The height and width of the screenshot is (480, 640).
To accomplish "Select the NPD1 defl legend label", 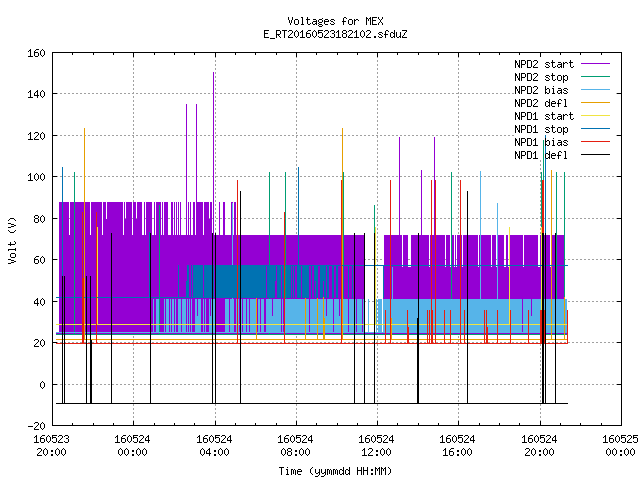I will point(541,155).
